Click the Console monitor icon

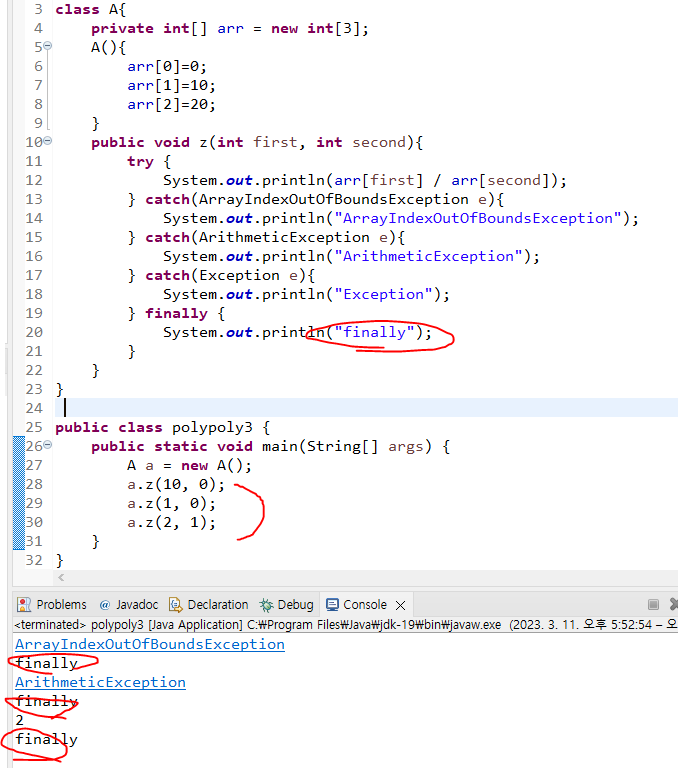(332, 604)
